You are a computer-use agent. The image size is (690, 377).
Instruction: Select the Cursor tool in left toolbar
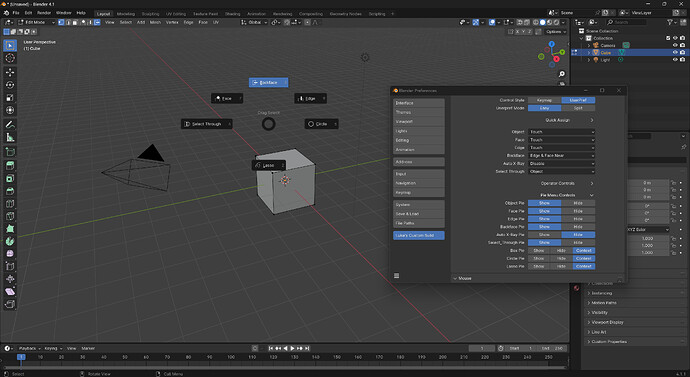10,58
